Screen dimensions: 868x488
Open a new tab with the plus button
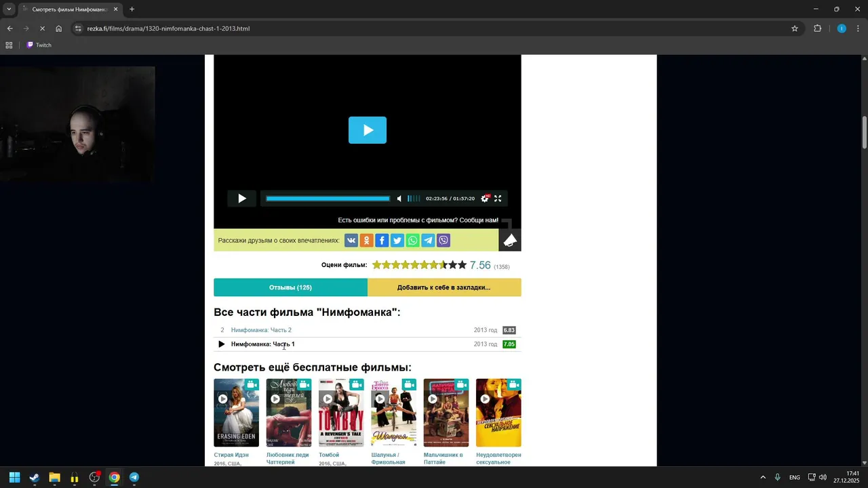click(132, 9)
